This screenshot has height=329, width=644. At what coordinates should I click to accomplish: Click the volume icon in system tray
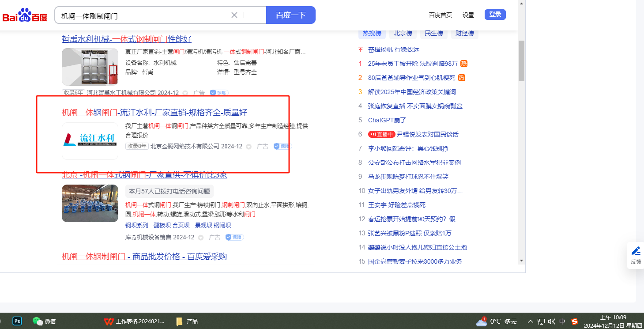[x=551, y=321]
